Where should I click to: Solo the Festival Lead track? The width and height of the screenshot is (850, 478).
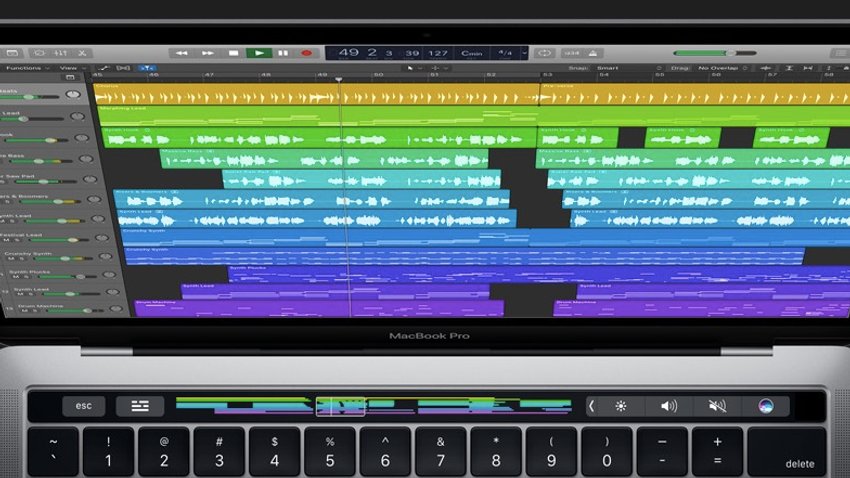click(x=16, y=240)
